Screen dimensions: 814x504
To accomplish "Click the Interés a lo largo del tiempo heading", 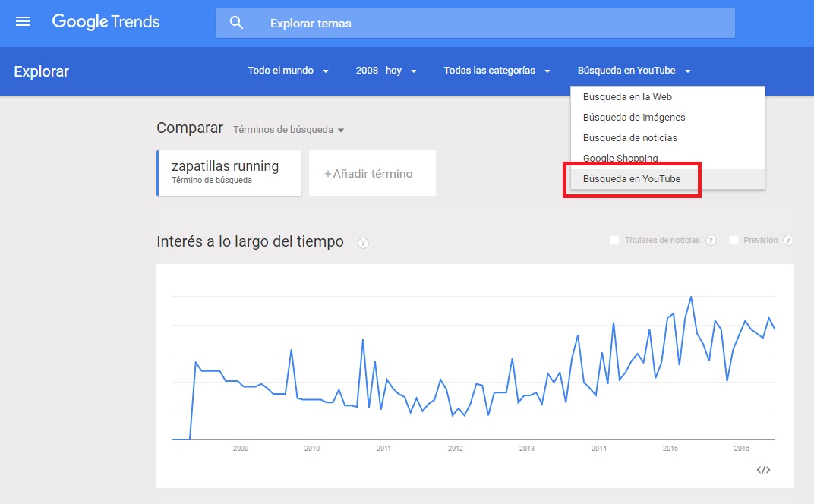I will pyautogui.click(x=251, y=242).
